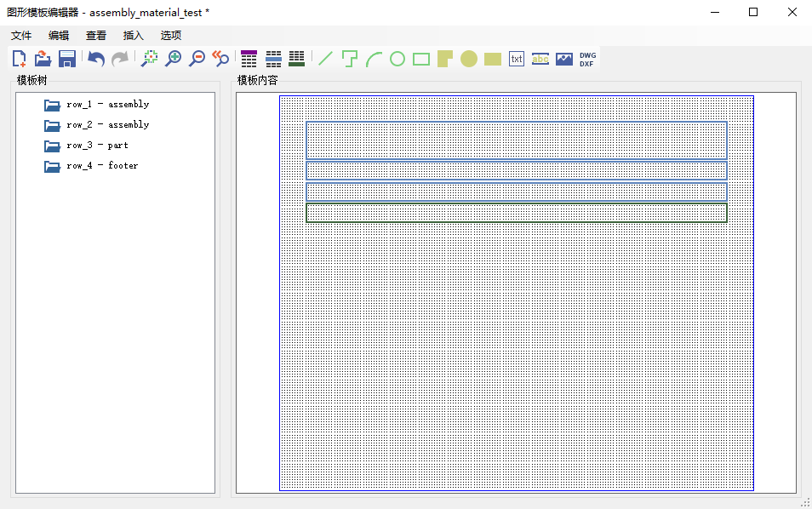The height and width of the screenshot is (509, 812).
Task: Redo the undone action
Action: (x=120, y=59)
